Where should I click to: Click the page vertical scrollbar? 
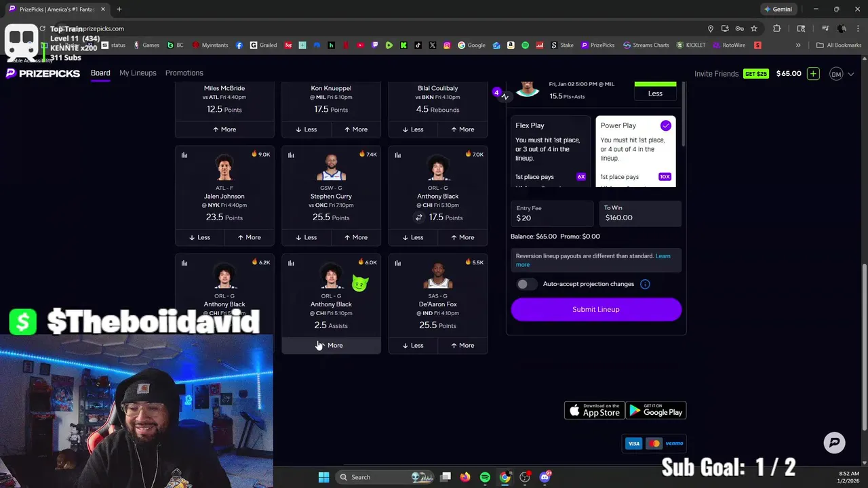[x=864, y=346]
